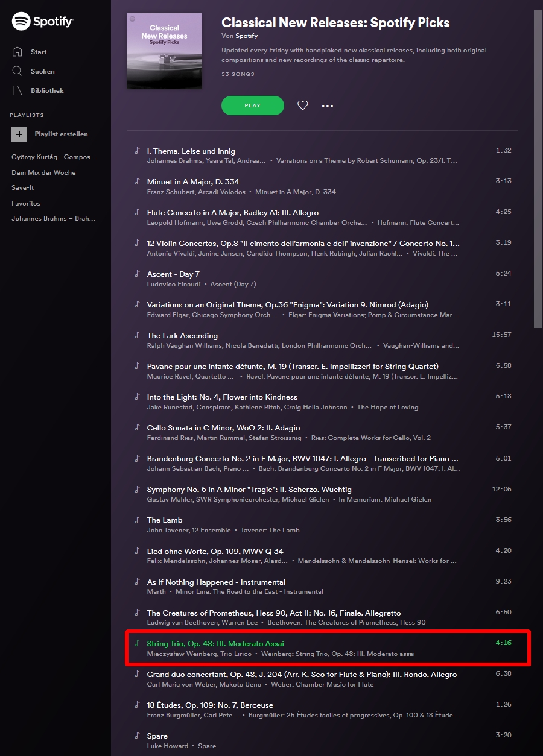The width and height of the screenshot is (543, 756).
Task: Click note icon beside Minuet in A Major
Action: (x=137, y=181)
